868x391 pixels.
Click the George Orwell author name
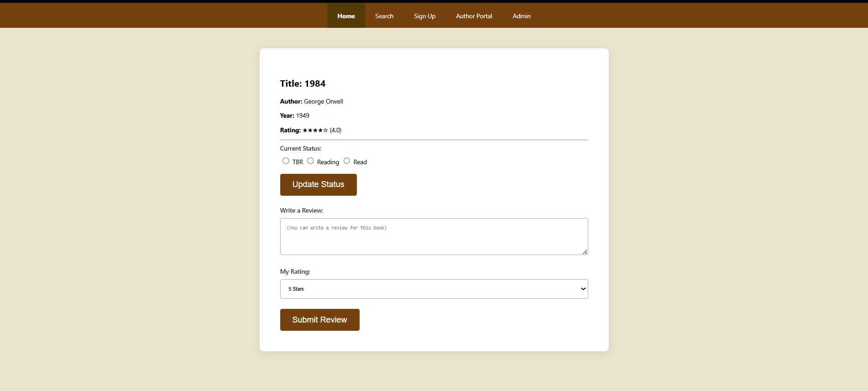click(323, 102)
